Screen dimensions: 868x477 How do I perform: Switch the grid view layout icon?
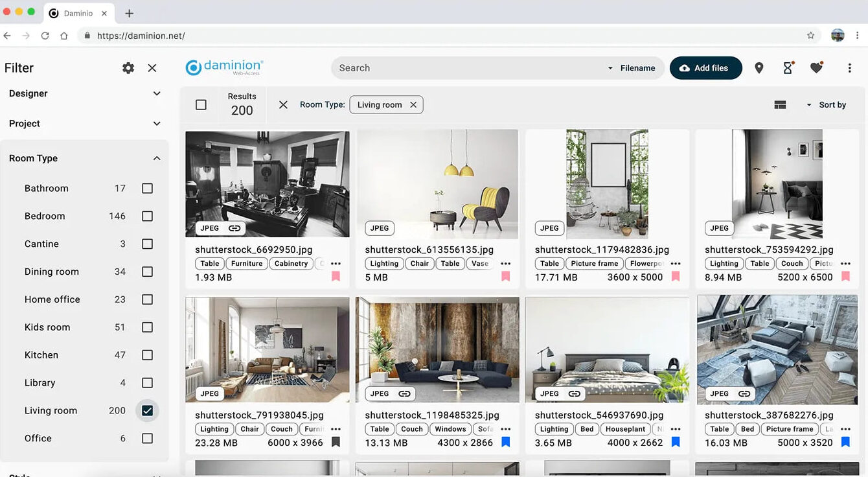[780, 105]
